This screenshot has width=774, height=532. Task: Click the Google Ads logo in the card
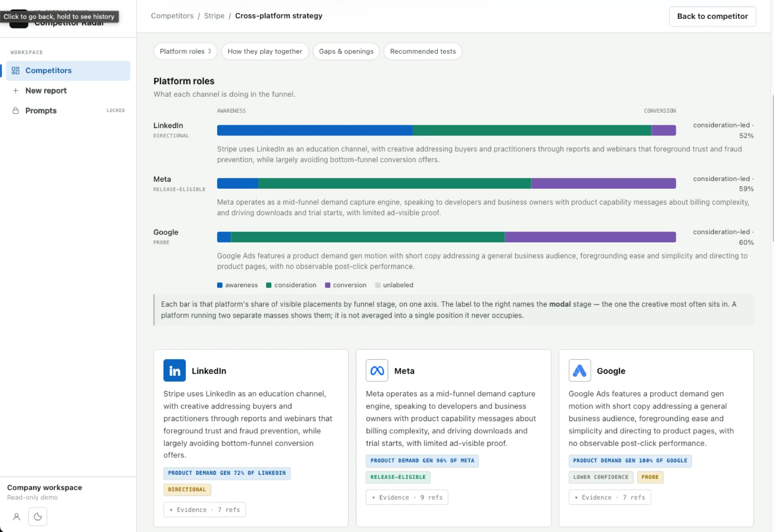[x=580, y=370]
